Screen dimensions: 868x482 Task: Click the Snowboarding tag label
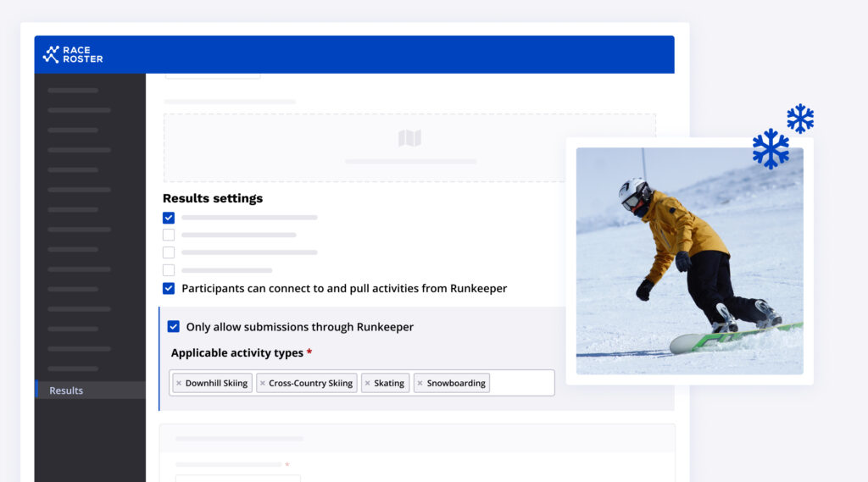coord(456,384)
